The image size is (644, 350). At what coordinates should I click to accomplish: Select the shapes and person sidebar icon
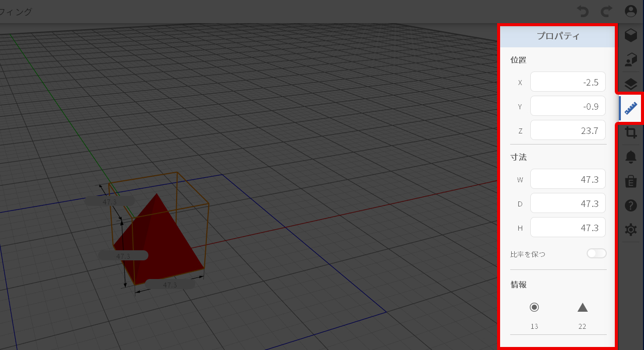click(x=631, y=60)
